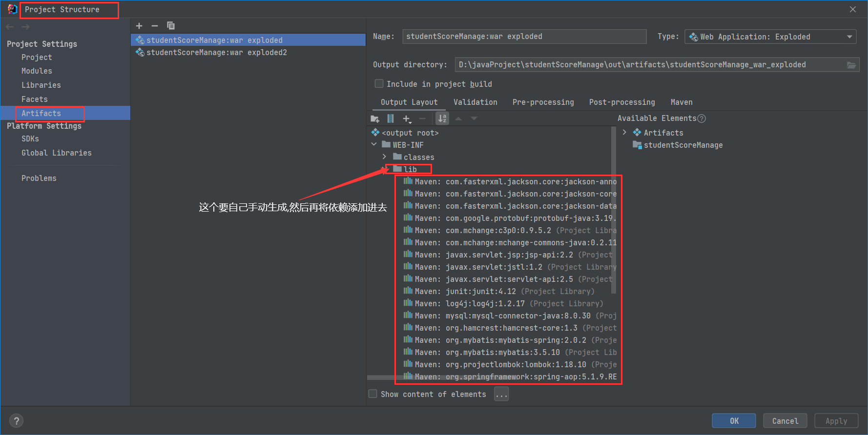
Task: Select jackson-annotations Maven library
Action: coord(510,181)
